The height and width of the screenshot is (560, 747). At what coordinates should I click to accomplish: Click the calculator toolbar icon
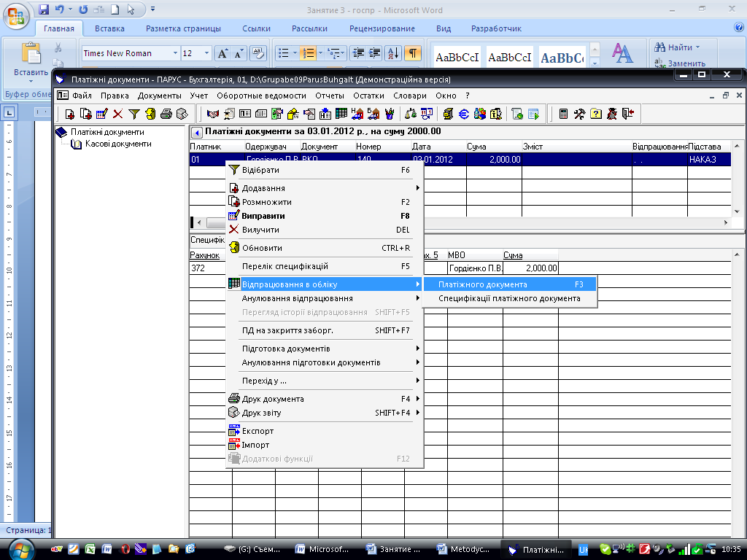563,114
